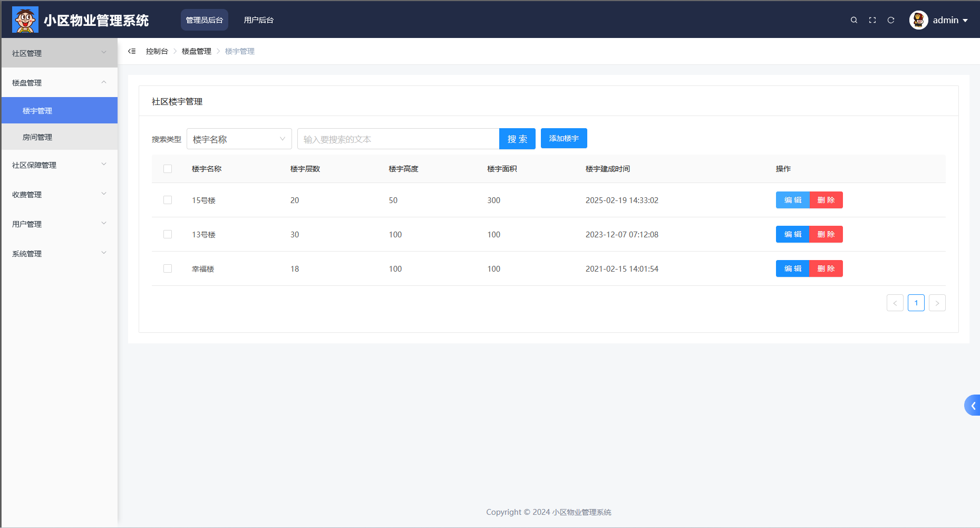This screenshot has width=980, height=528.
Task: Click area value 300 cell
Action: [x=494, y=200]
